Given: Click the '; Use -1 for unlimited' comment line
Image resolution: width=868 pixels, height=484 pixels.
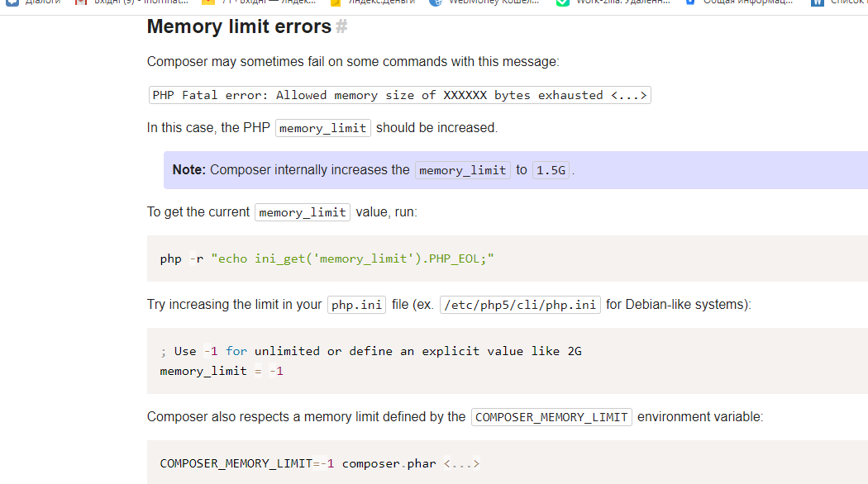Looking at the screenshot, I should [x=371, y=351].
